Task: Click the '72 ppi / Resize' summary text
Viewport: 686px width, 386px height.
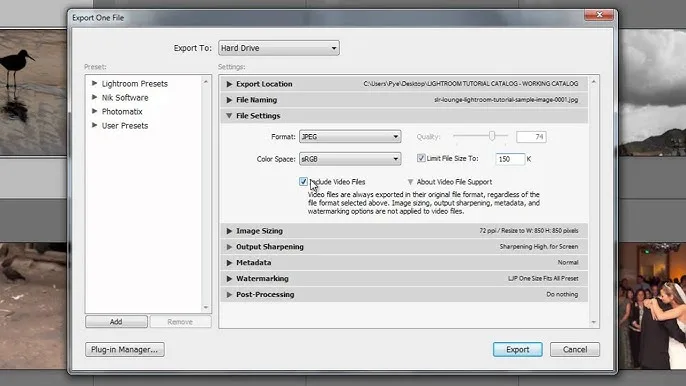Action: click(529, 231)
